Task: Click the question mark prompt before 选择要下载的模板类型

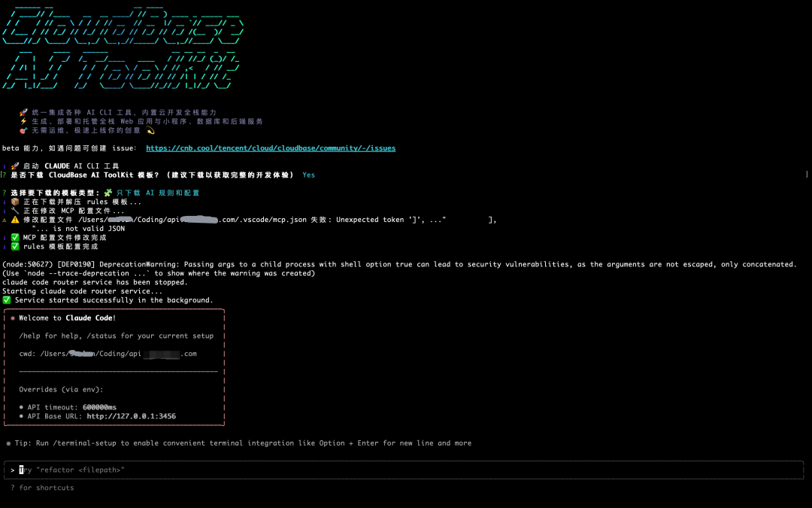Action: click(x=4, y=193)
